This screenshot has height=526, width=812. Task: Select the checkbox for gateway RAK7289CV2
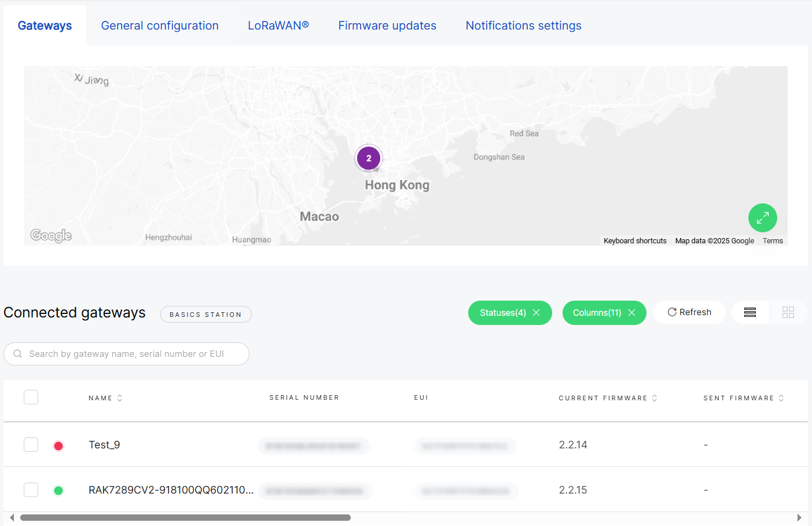click(31, 490)
